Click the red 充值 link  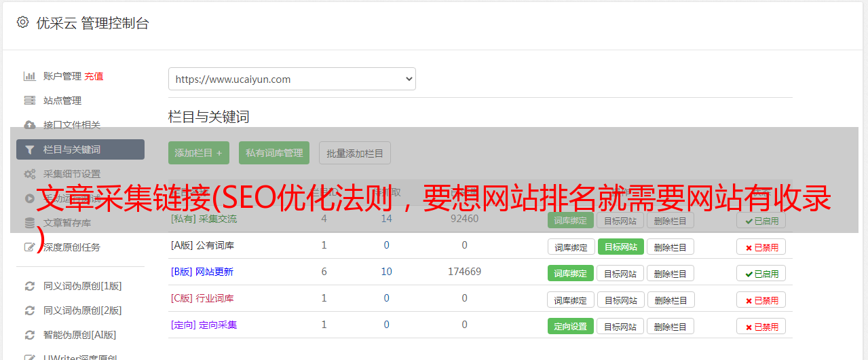[x=94, y=76]
